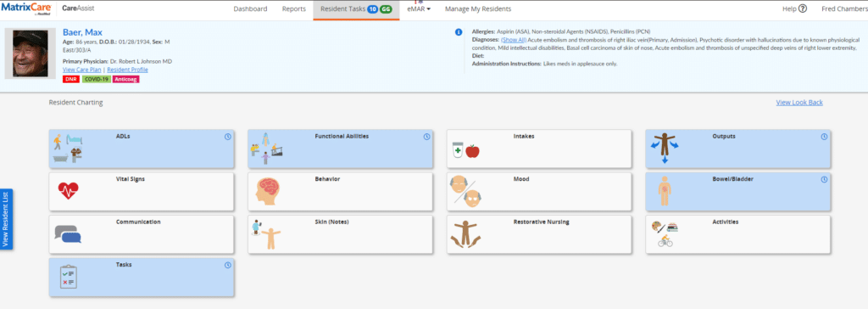The width and height of the screenshot is (868, 309).
Task: Click the pink Anticoag tag
Action: tap(126, 79)
